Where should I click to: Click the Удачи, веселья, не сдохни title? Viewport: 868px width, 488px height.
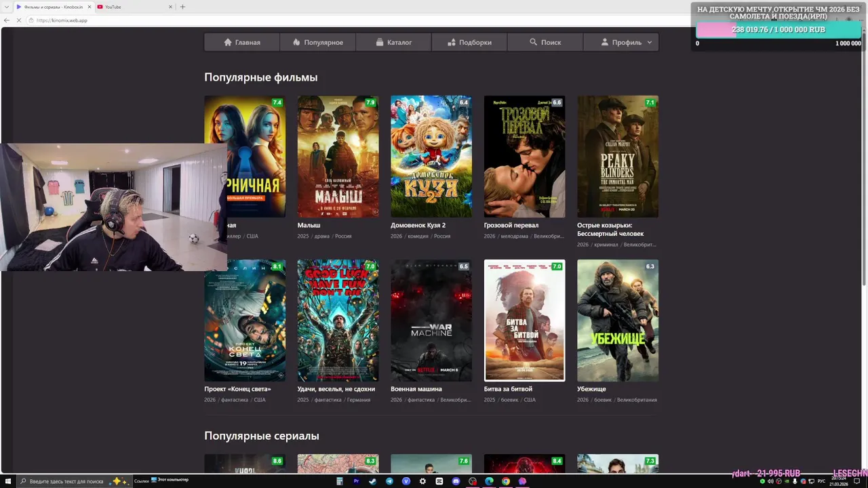coord(336,389)
